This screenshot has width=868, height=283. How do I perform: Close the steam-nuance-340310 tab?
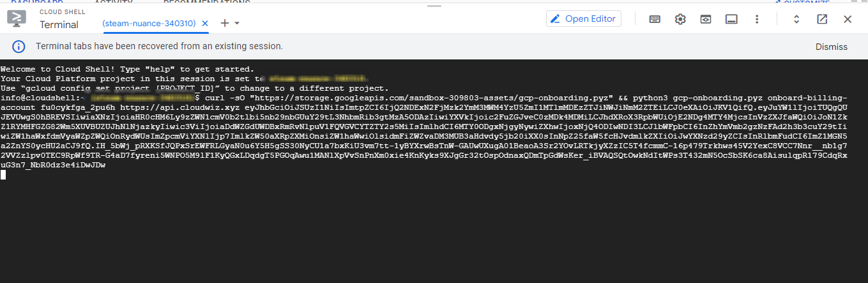pos(205,24)
